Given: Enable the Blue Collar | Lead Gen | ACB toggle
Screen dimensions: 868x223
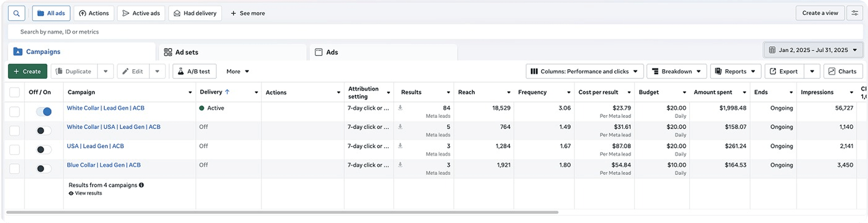Looking at the screenshot, I should pyautogui.click(x=44, y=169).
